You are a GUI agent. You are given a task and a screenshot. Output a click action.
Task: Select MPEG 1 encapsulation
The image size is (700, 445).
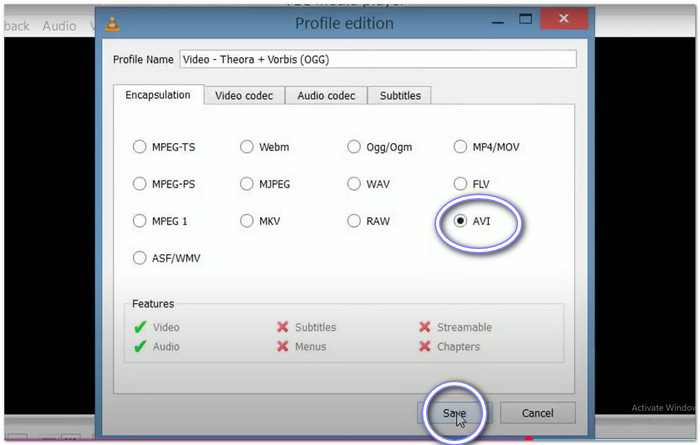pos(140,221)
